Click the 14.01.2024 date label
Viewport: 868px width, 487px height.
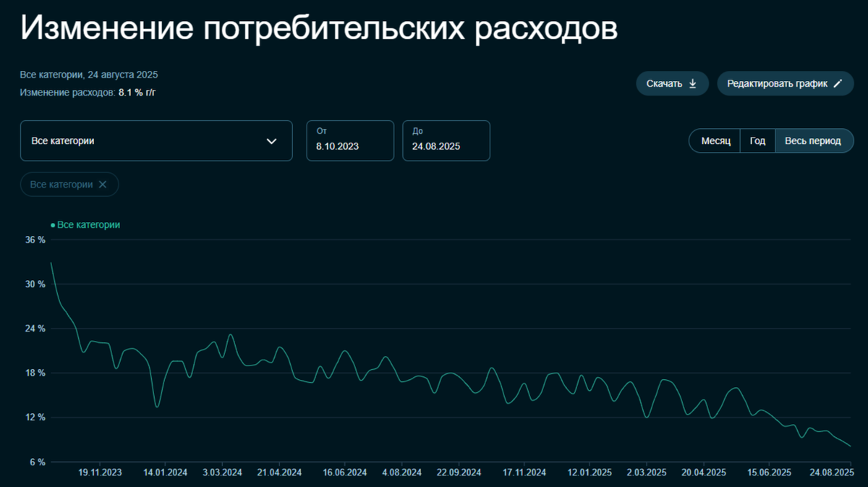click(x=165, y=473)
